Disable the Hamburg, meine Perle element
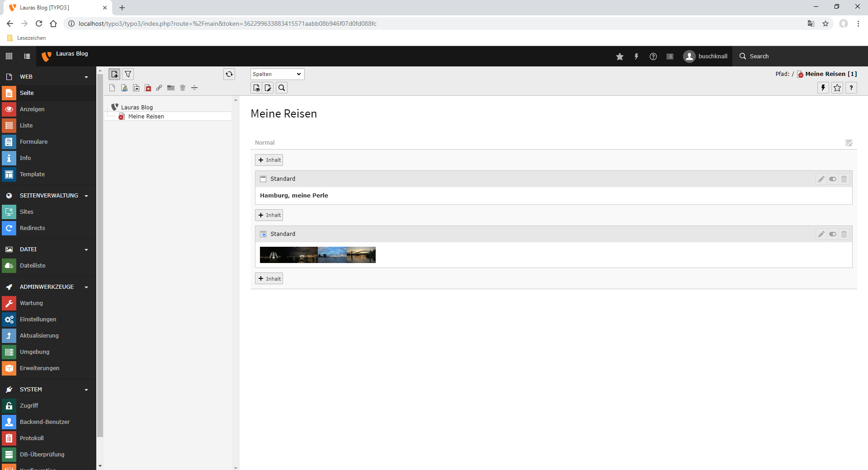 [833, 179]
